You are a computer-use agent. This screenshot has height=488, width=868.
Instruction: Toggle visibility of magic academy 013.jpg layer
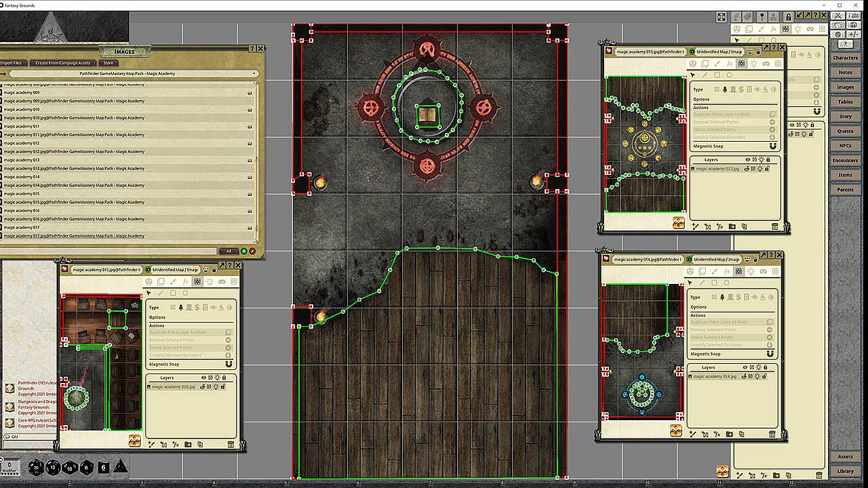click(x=747, y=169)
